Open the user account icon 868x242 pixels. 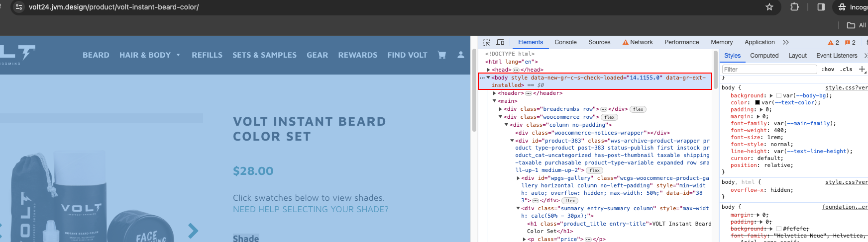tap(461, 55)
